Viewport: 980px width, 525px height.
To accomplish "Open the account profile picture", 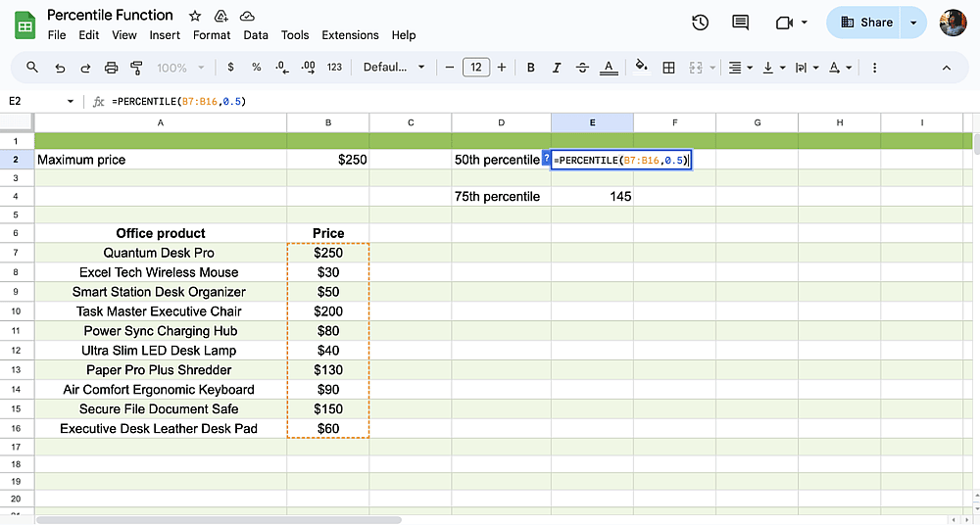I will [x=953, y=23].
